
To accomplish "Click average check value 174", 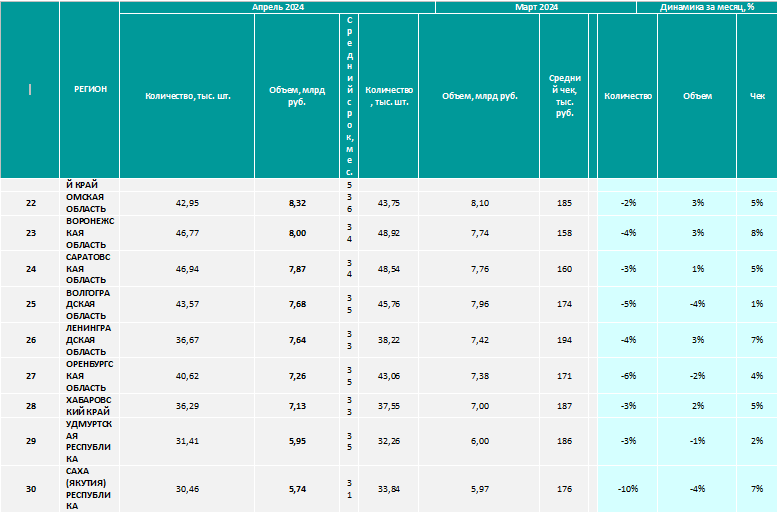I will pyautogui.click(x=564, y=304).
